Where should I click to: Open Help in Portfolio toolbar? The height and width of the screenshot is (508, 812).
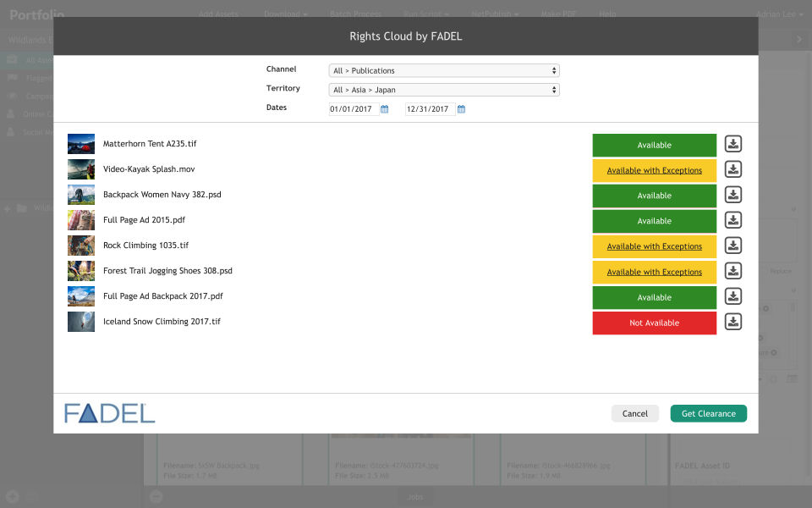pos(607,14)
